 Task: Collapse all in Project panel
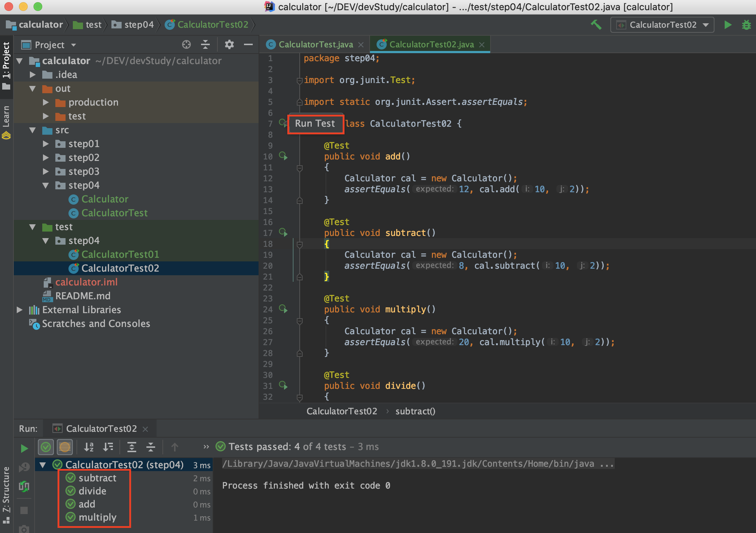point(205,44)
